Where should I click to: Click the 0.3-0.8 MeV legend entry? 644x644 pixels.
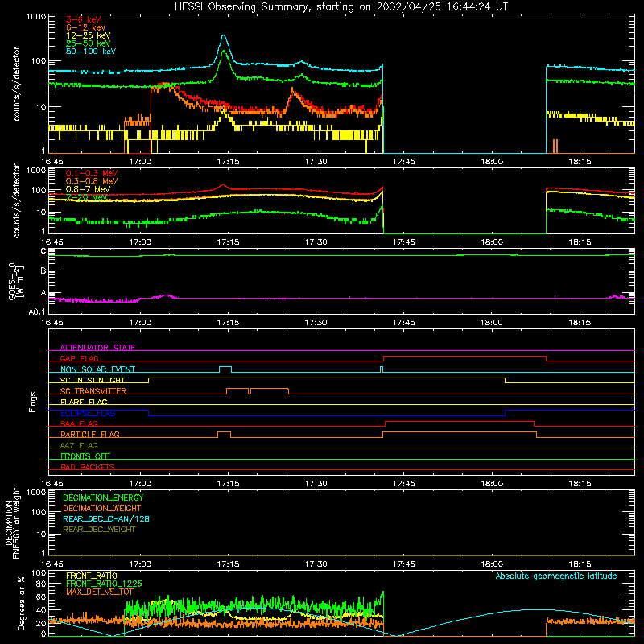[92, 181]
